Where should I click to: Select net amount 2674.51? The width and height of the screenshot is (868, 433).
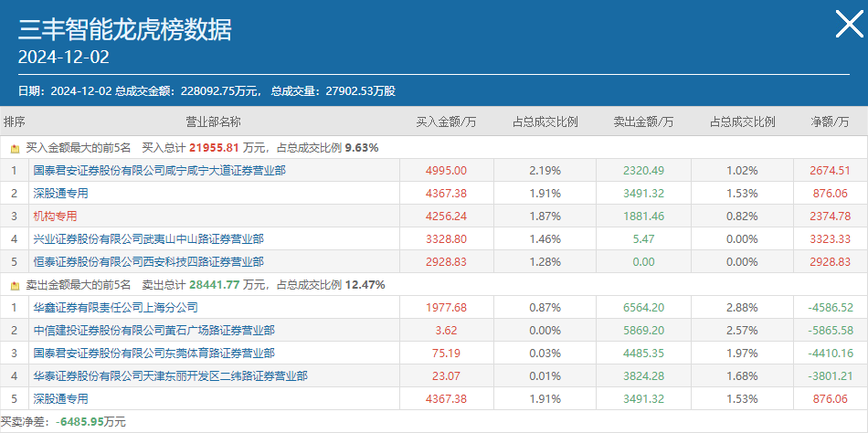pos(830,171)
